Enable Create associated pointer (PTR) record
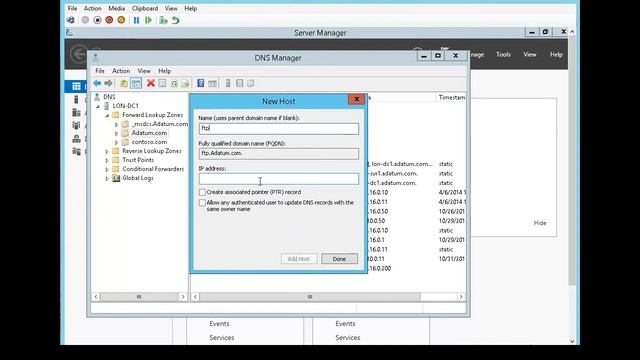 tap(202, 192)
